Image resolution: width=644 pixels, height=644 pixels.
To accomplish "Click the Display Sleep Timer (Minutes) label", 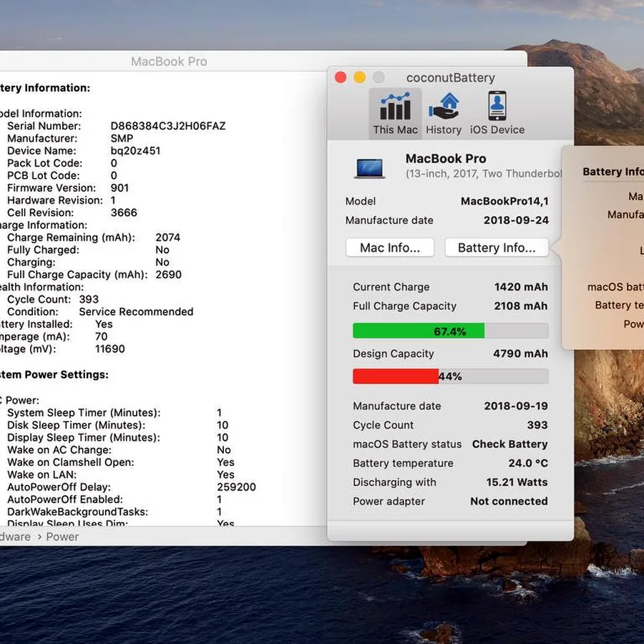I will click(84, 437).
